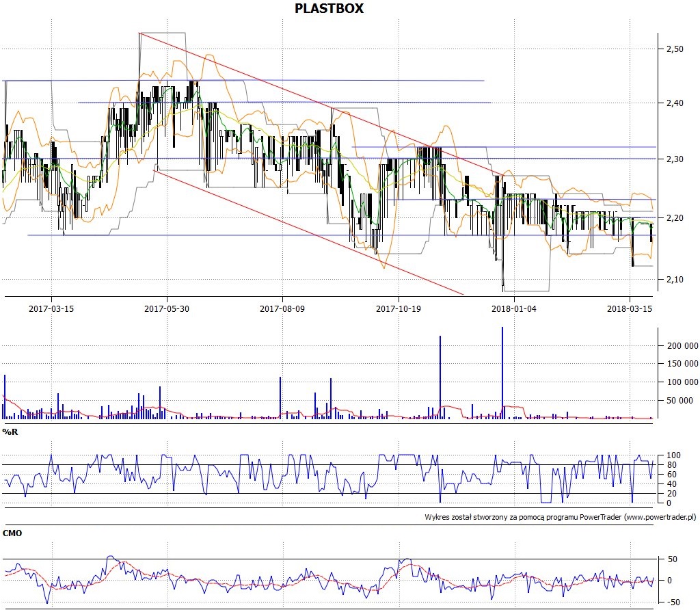Select the 2018-03-15 date label
The height and width of the screenshot is (610, 700).
tap(630, 308)
